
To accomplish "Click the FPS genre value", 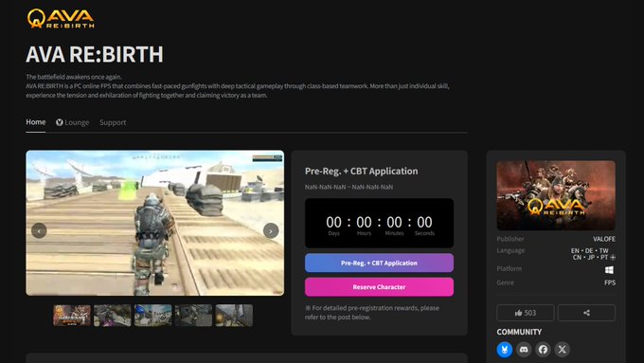I will (610, 282).
